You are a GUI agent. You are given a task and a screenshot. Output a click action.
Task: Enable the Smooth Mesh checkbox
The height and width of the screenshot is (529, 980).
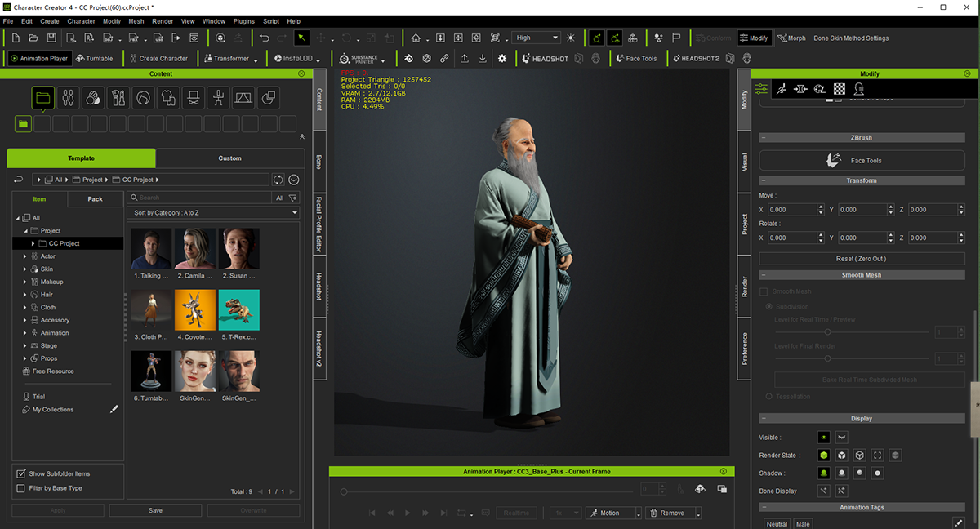[x=764, y=291]
